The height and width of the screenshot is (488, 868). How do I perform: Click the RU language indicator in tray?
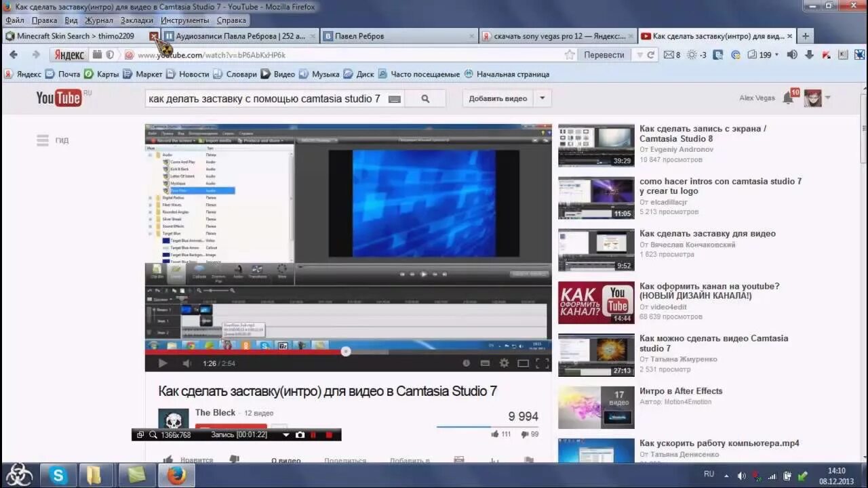(x=709, y=474)
